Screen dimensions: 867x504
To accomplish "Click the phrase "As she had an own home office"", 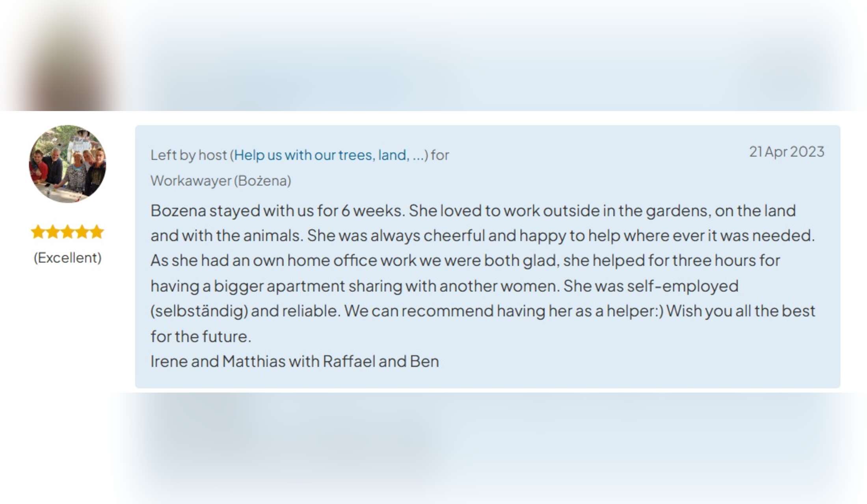I will 244,261.
